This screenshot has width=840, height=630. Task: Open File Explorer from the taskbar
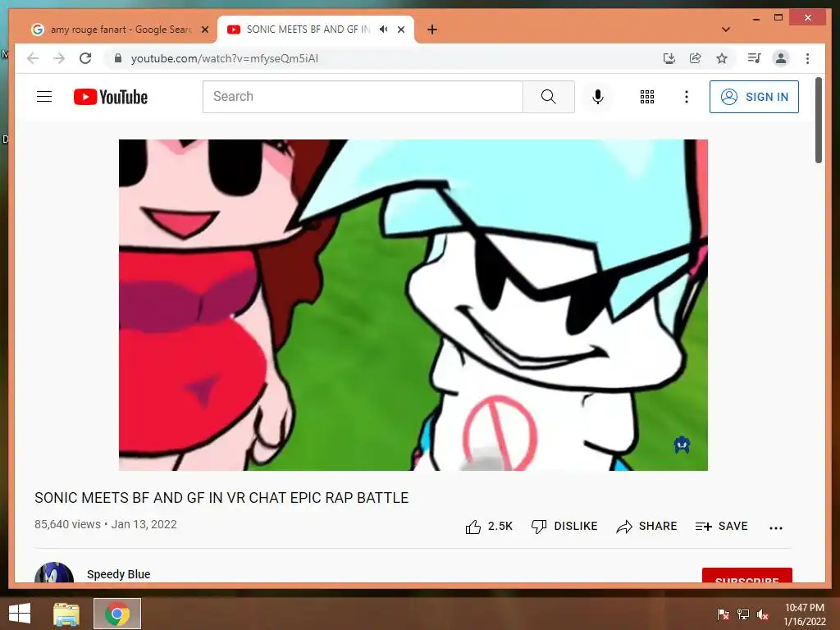66,614
